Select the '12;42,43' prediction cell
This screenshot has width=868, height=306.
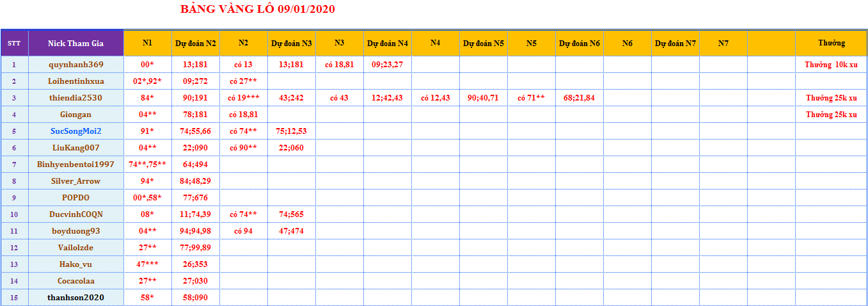click(x=388, y=98)
